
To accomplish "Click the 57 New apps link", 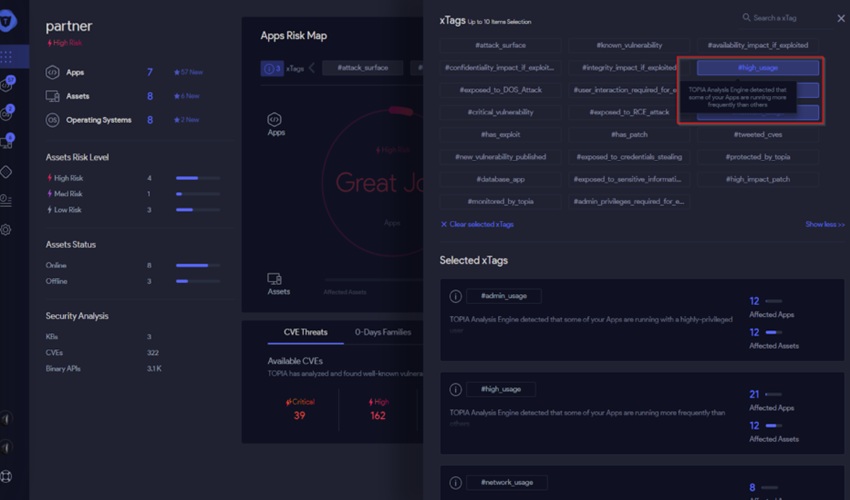I will pos(188,72).
